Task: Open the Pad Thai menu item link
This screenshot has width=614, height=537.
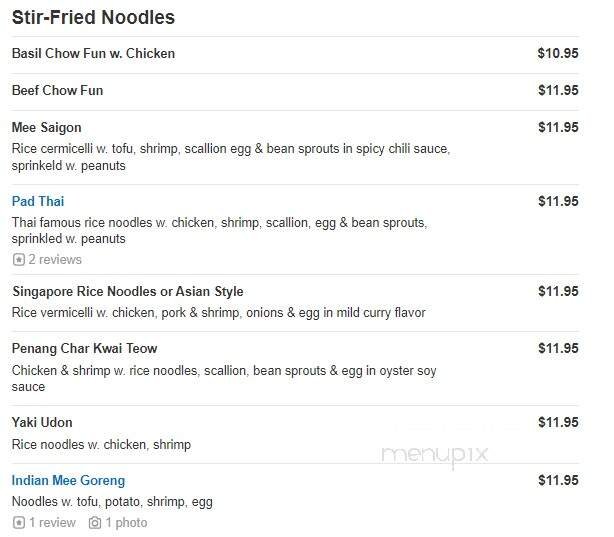Action: (38, 201)
